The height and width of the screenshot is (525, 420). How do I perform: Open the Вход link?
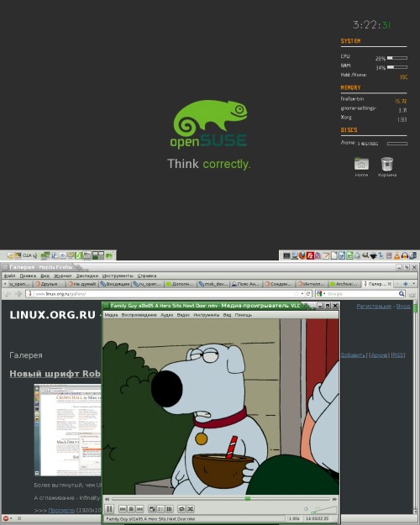403,306
